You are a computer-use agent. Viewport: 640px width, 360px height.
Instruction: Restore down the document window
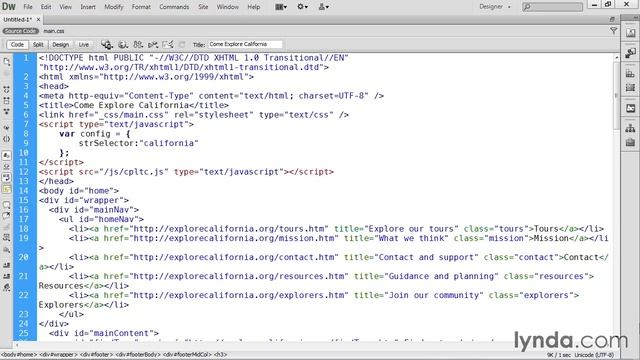click(611, 19)
